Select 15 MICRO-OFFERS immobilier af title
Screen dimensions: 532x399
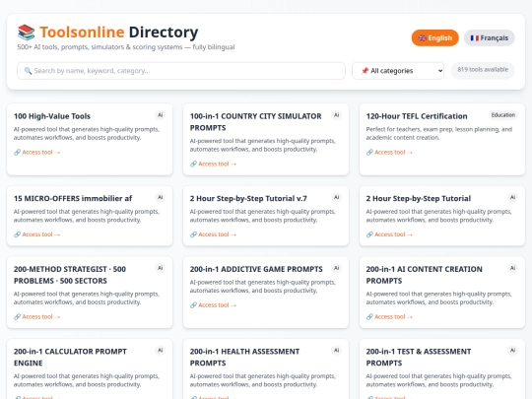point(73,198)
